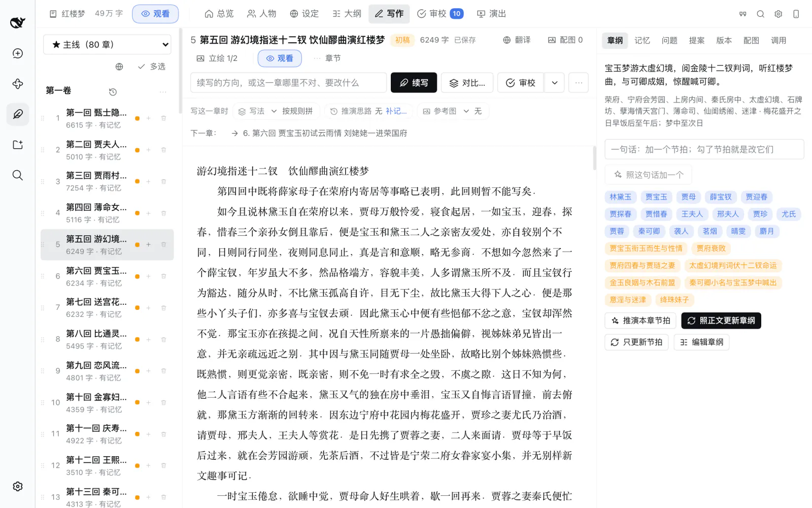Open 写法 按规则拼 dropdown

[x=276, y=111]
